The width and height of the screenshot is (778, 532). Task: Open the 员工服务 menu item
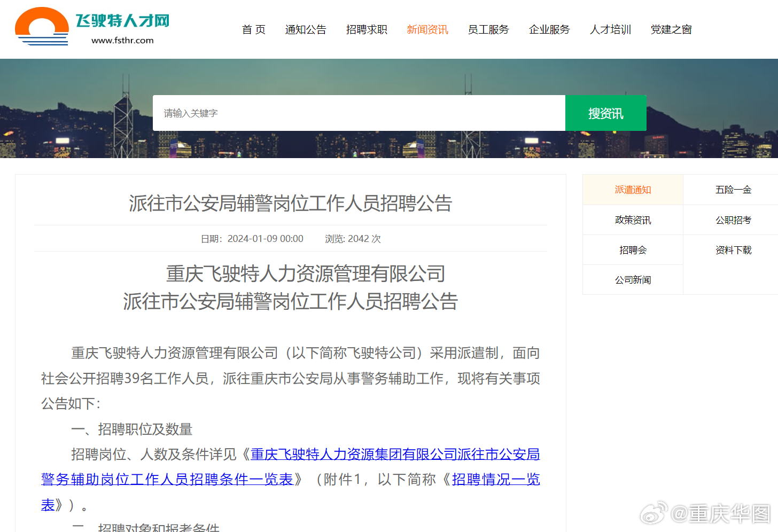click(x=488, y=29)
